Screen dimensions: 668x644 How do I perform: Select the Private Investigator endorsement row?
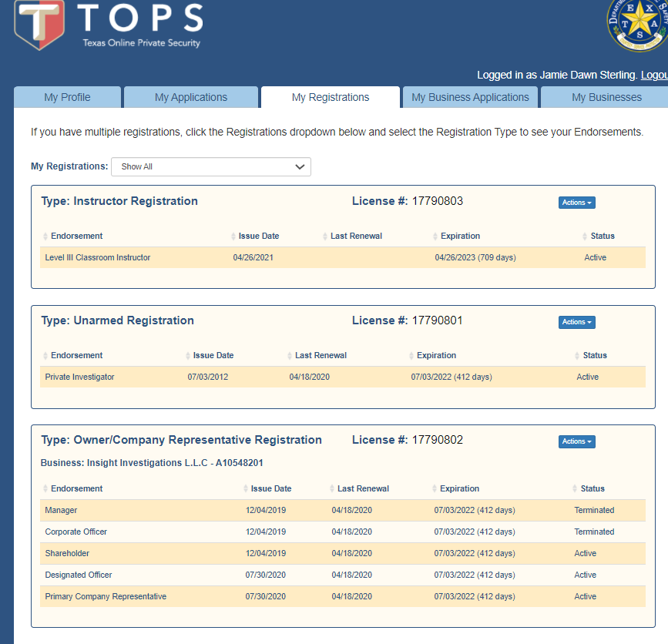80,377
